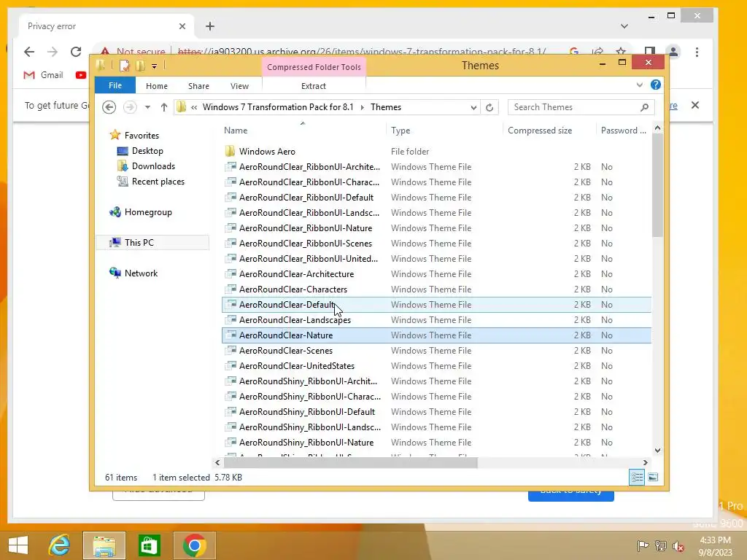Open the Gmail bookmark in Chrome
This screenshot has width=747, height=560.
[x=43, y=75]
